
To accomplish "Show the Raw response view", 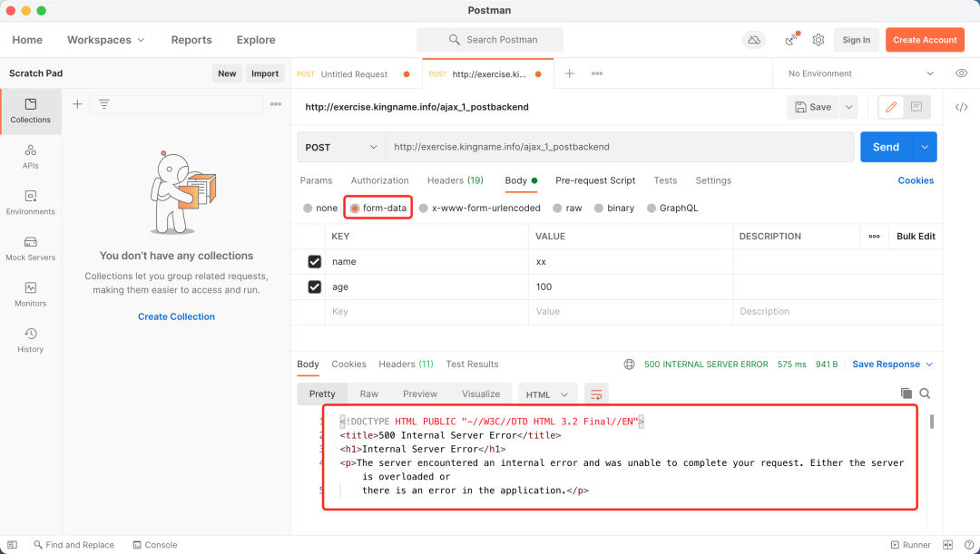I will pos(368,394).
